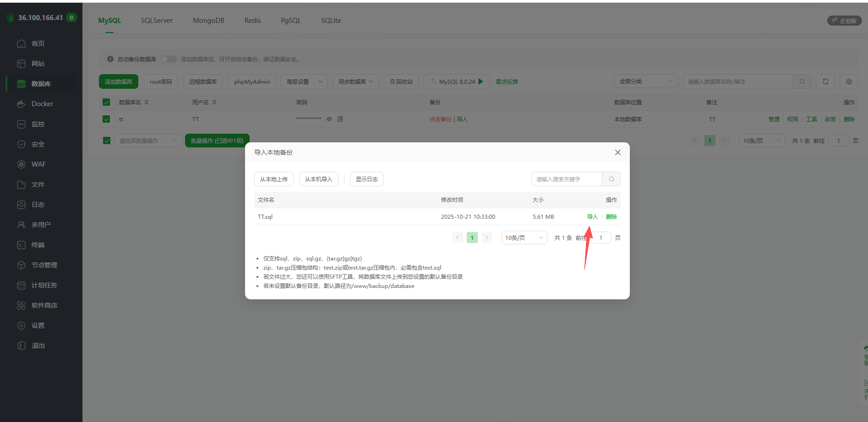Open the 软件商店 app store sidebar item
Screen dimensions: 868x422
(44, 305)
